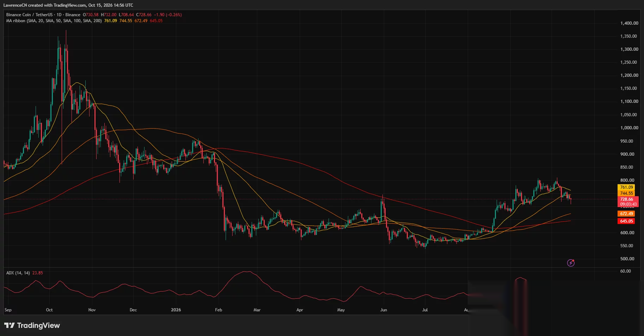Click the 500.00 price axis label

627,259
